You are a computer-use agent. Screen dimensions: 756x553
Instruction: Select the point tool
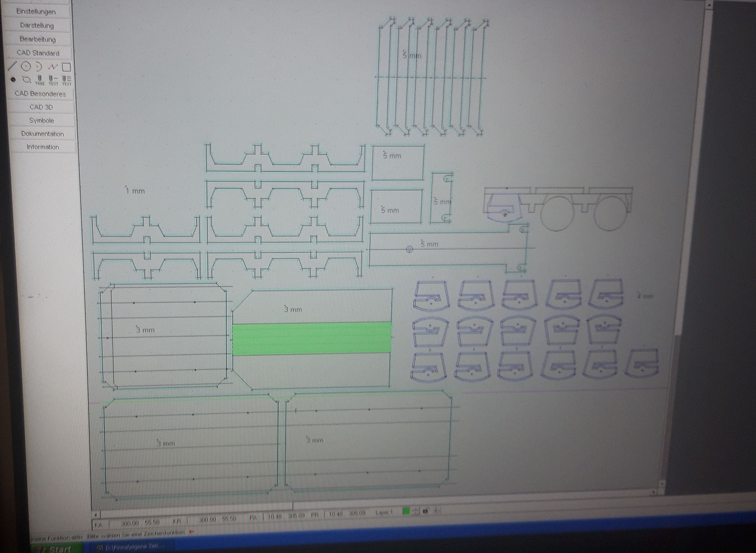(x=13, y=80)
